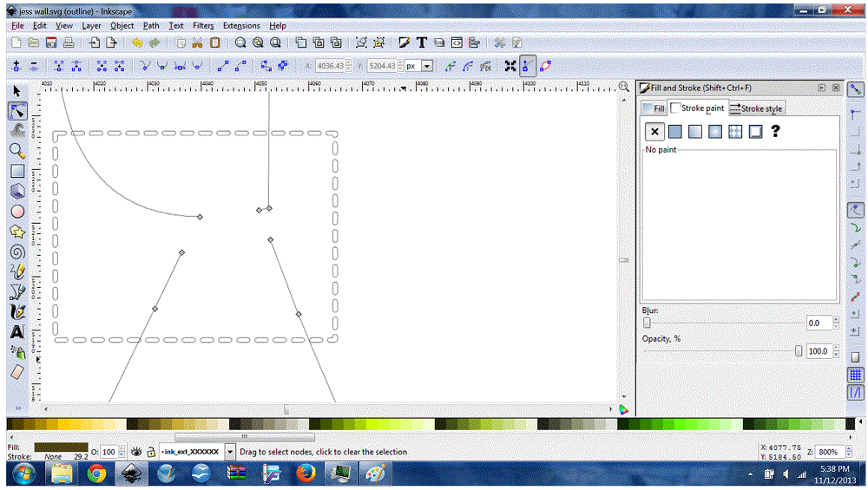Screen dimensions: 868x490
Task: Toggle layer visibility eye icon
Action: tap(135, 452)
